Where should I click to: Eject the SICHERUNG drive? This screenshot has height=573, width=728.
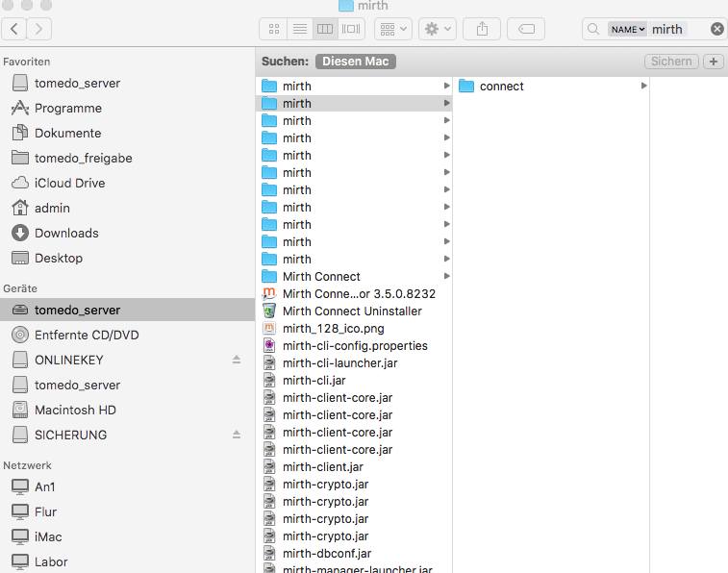pos(237,435)
